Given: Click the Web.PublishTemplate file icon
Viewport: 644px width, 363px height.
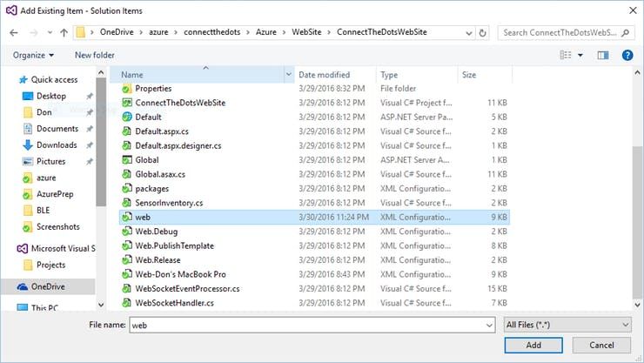Looking at the screenshot, I should (127, 245).
